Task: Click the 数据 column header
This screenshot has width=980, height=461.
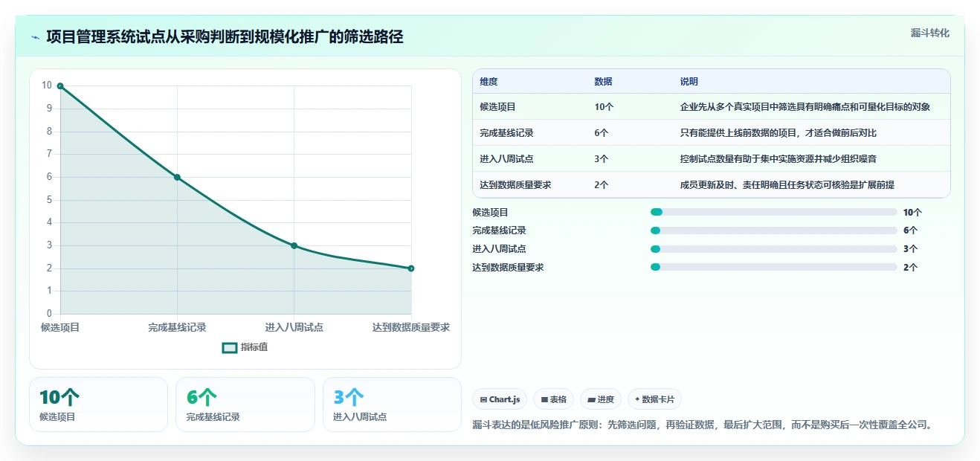Action: 604,82
